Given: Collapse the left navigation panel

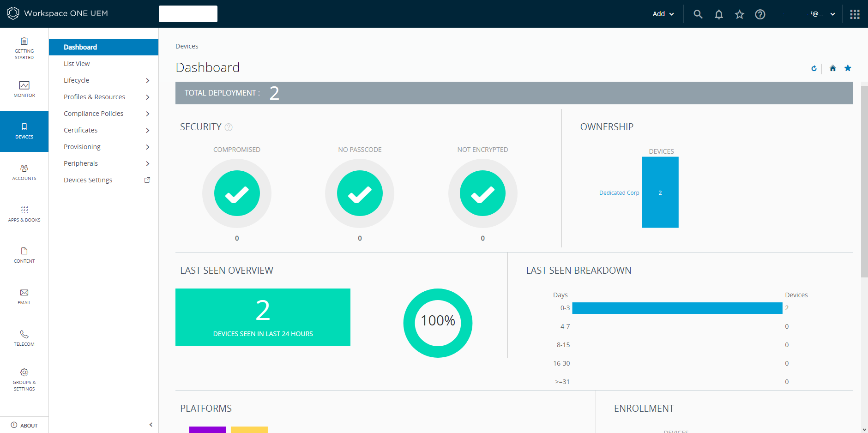Looking at the screenshot, I should [x=150, y=424].
